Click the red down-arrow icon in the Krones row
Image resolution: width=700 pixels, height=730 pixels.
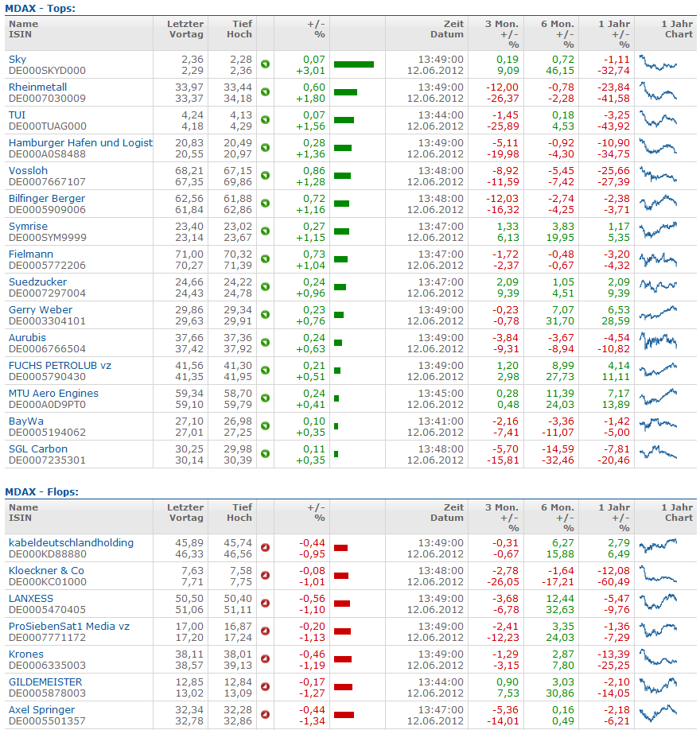265,658
